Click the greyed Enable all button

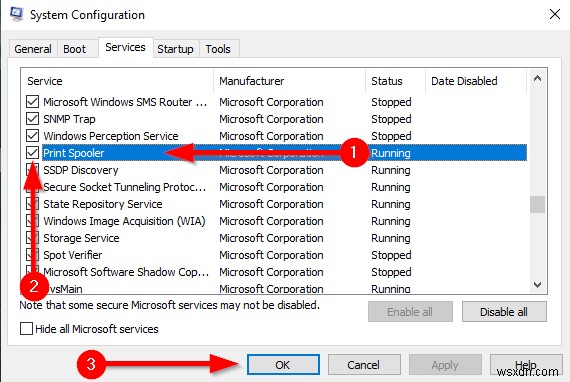(410, 312)
